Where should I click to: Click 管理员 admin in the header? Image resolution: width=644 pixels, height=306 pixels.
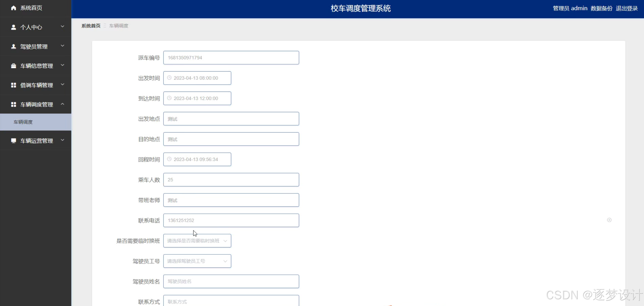(570, 9)
